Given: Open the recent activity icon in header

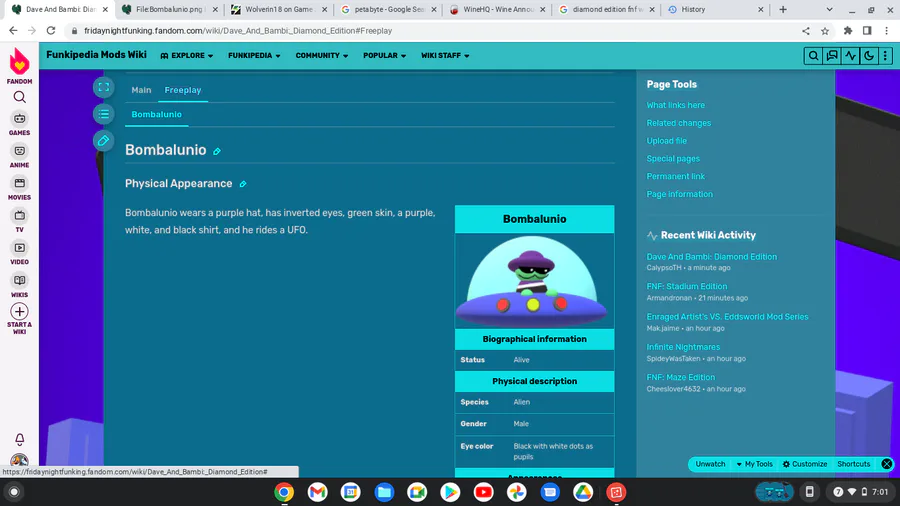Looking at the screenshot, I should pyautogui.click(x=850, y=56).
